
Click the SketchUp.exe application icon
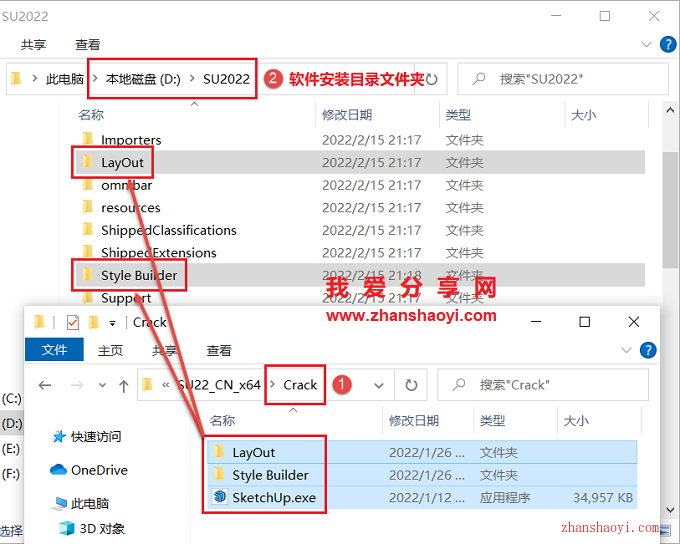coord(220,496)
